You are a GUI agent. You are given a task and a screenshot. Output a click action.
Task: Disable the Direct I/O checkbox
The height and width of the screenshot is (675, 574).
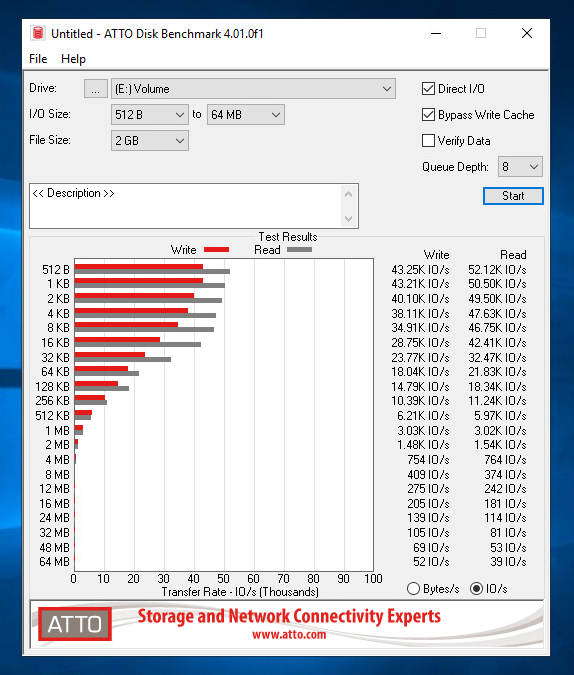tap(428, 89)
